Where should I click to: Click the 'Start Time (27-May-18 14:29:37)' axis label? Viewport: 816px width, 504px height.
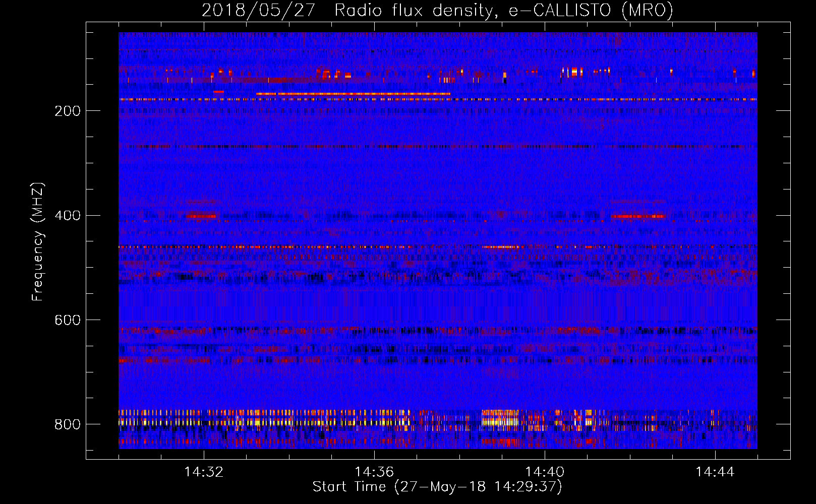437,487
